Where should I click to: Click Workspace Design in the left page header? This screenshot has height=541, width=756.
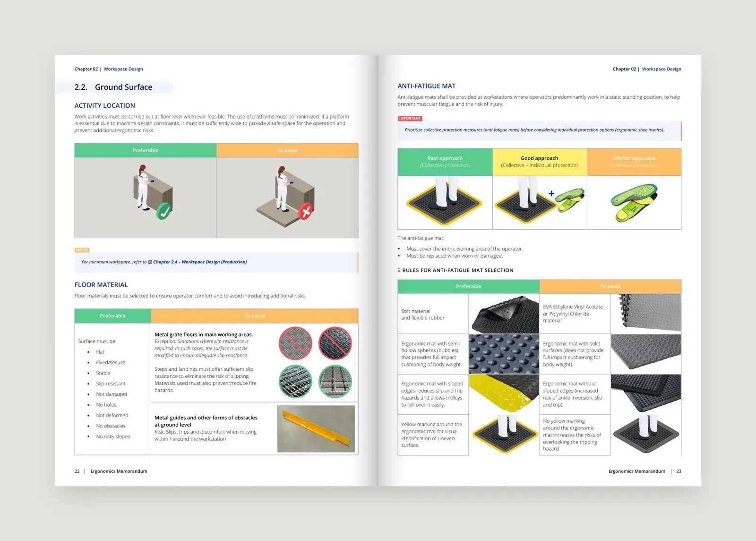(x=123, y=69)
